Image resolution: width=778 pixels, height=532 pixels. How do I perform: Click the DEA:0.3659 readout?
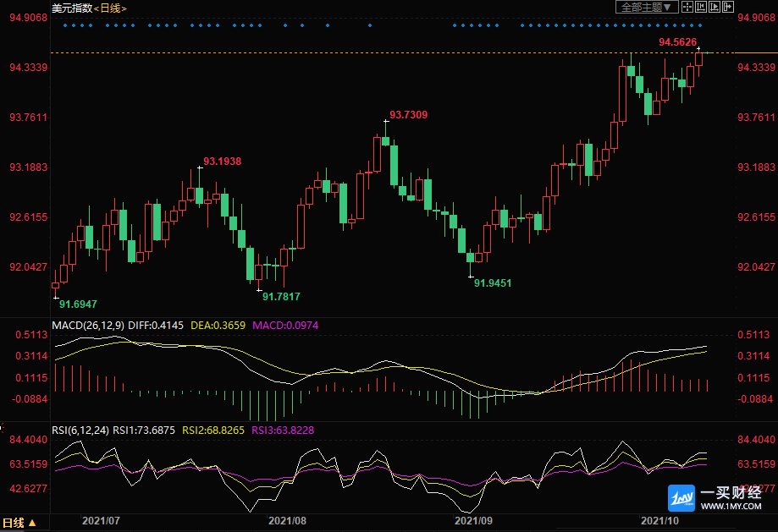click(218, 326)
